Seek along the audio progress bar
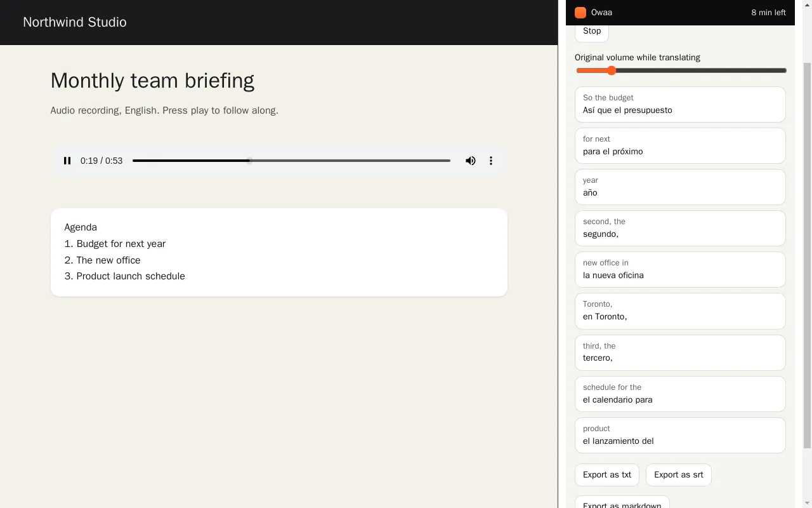812x508 pixels. [x=291, y=161]
